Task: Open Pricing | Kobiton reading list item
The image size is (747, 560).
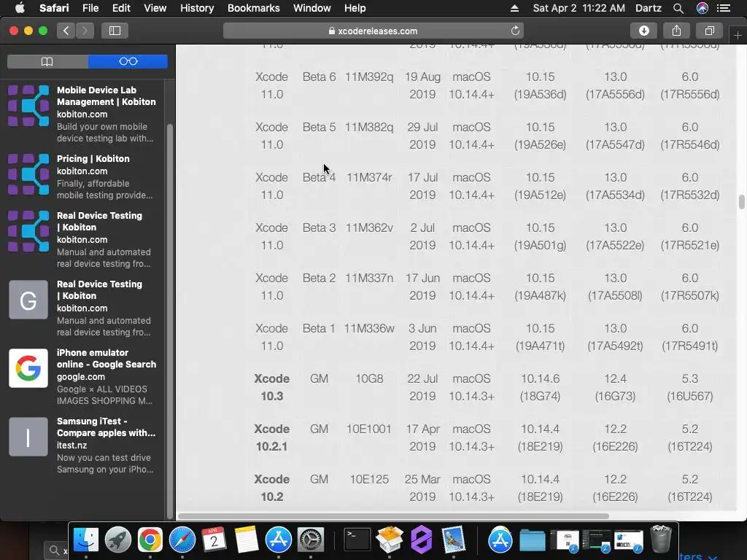Action: [x=84, y=176]
